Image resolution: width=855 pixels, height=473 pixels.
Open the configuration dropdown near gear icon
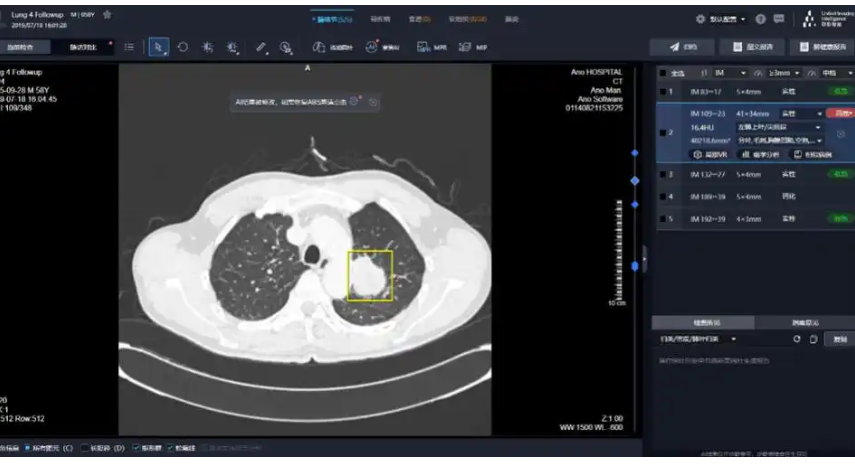coord(727,19)
